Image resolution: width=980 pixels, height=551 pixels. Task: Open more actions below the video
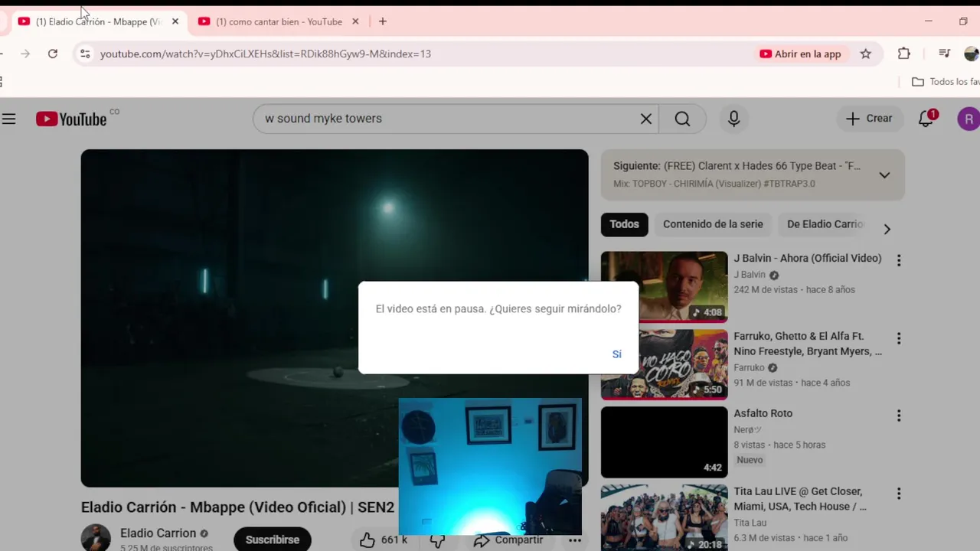(x=574, y=540)
